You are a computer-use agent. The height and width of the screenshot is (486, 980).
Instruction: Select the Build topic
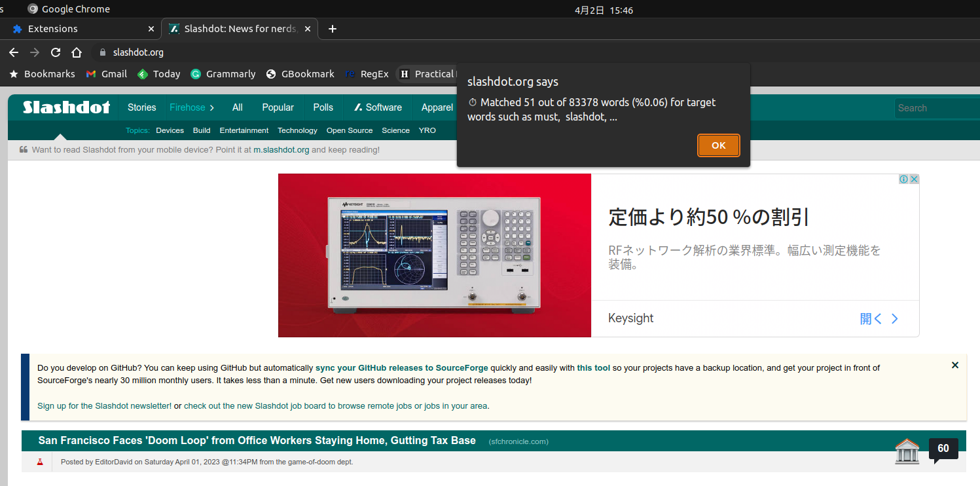202,130
